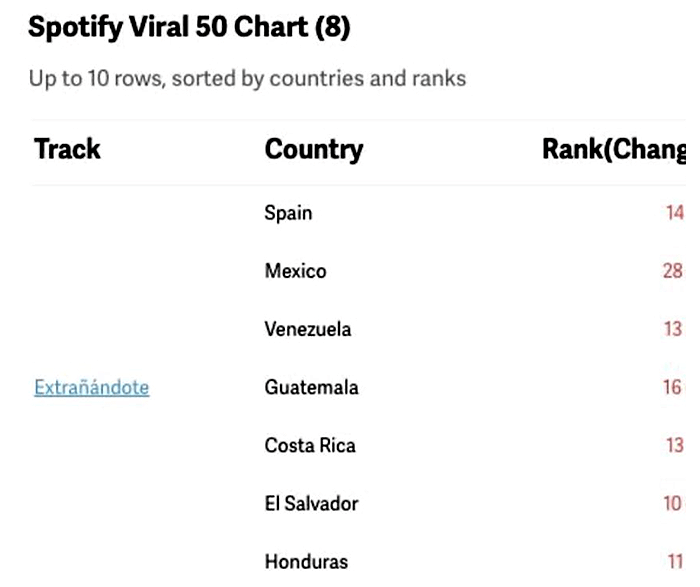The image size is (700, 587).
Task: Select the Mexico country cell
Action: [x=295, y=271]
